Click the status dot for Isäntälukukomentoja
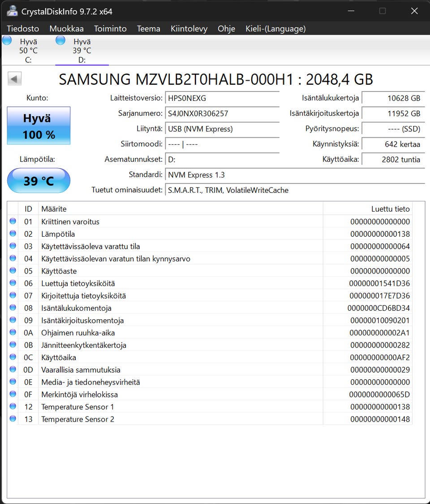This screenshot has height=504, width=430. pos(13,308)
